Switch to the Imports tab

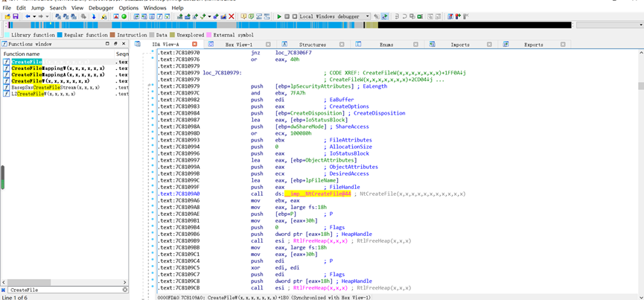(x=459, y=45)
